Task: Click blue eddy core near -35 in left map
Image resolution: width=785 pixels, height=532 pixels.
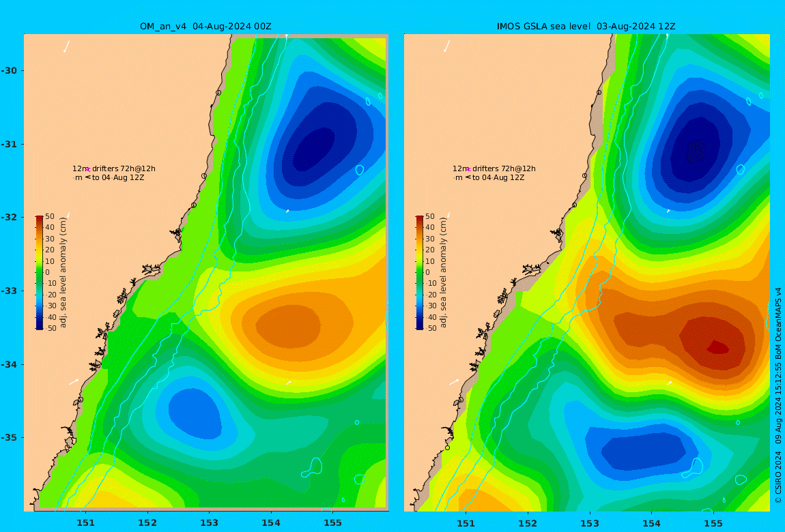Action: click(x=195, y=413)
